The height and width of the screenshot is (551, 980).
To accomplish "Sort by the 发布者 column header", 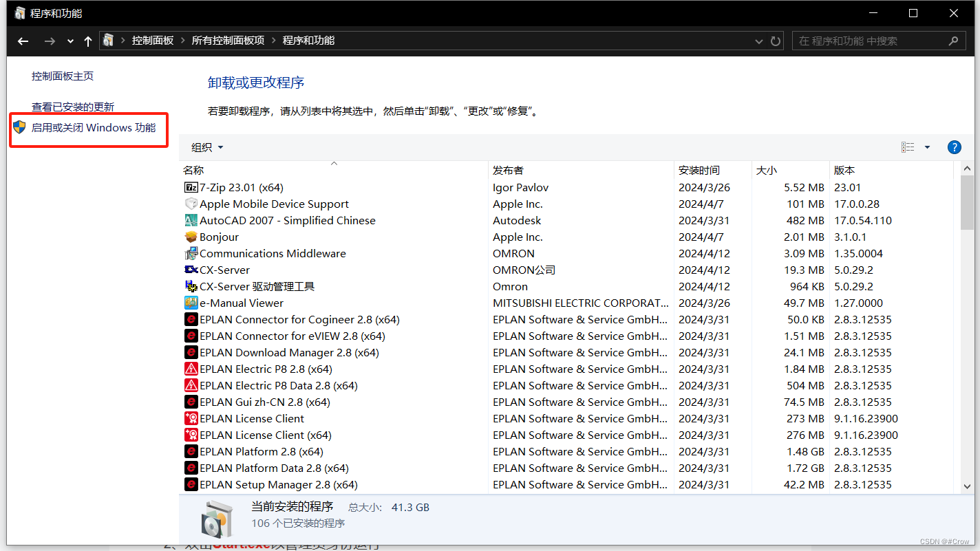I will tap(581, 170).
